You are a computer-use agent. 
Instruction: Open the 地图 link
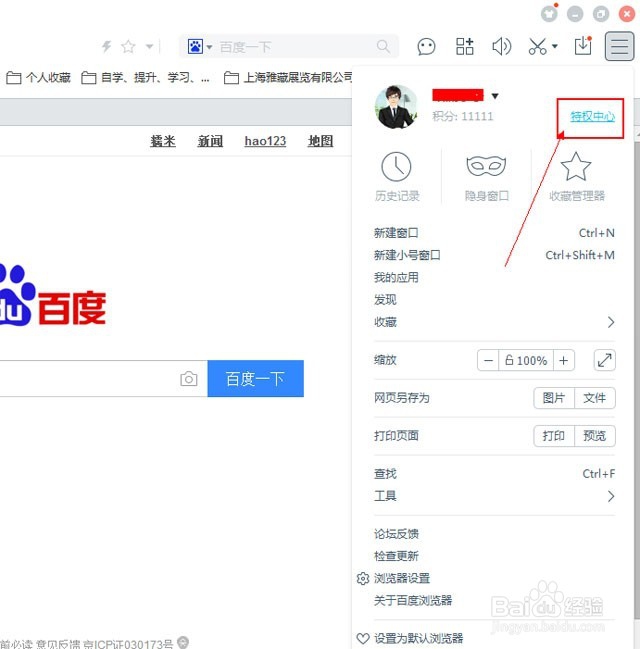[x=320, y=141]
